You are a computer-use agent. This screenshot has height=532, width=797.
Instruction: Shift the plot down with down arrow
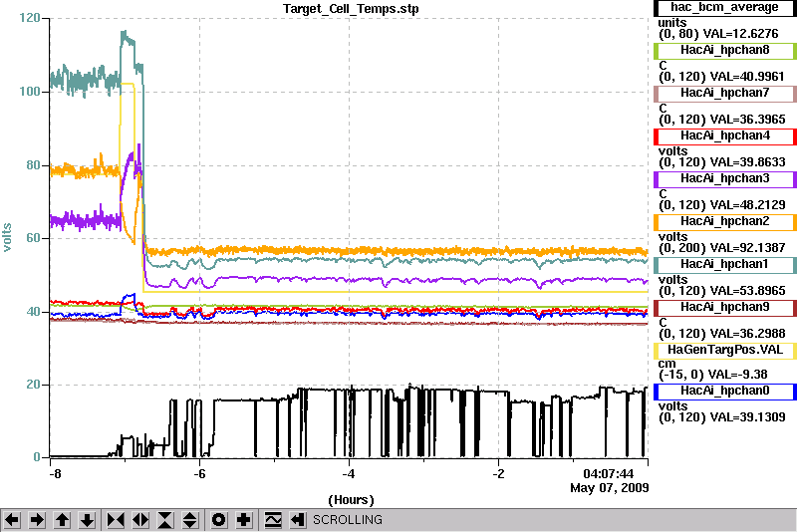(87, 520)
